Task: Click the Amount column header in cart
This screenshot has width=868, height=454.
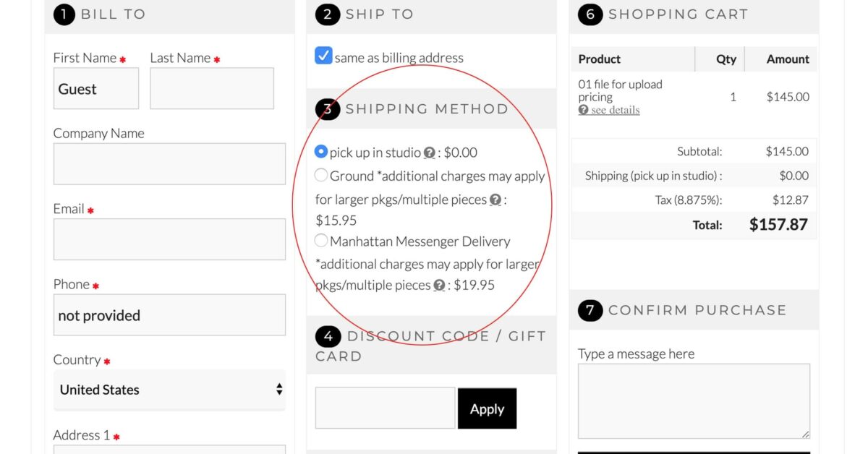Action: tap(787, 59)
